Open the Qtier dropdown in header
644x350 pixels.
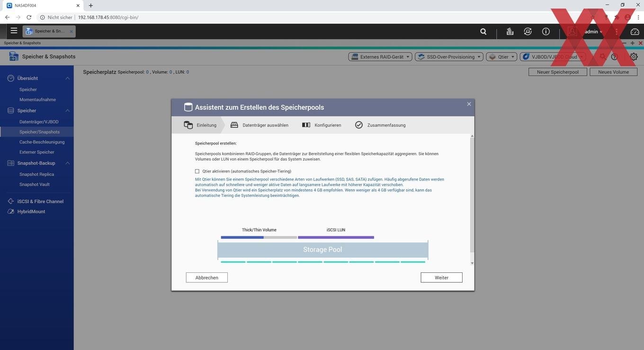coord(501,57)
